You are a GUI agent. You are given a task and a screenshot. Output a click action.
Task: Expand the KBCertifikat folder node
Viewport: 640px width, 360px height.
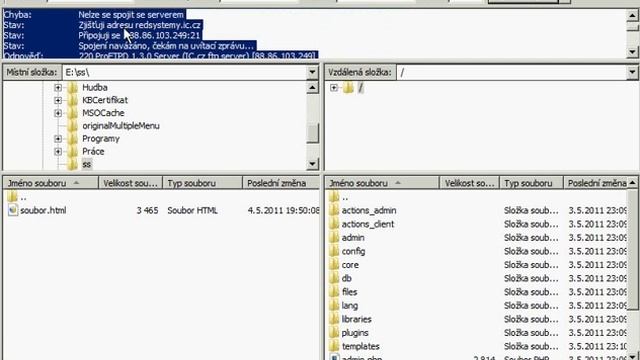tap(58, 100)
